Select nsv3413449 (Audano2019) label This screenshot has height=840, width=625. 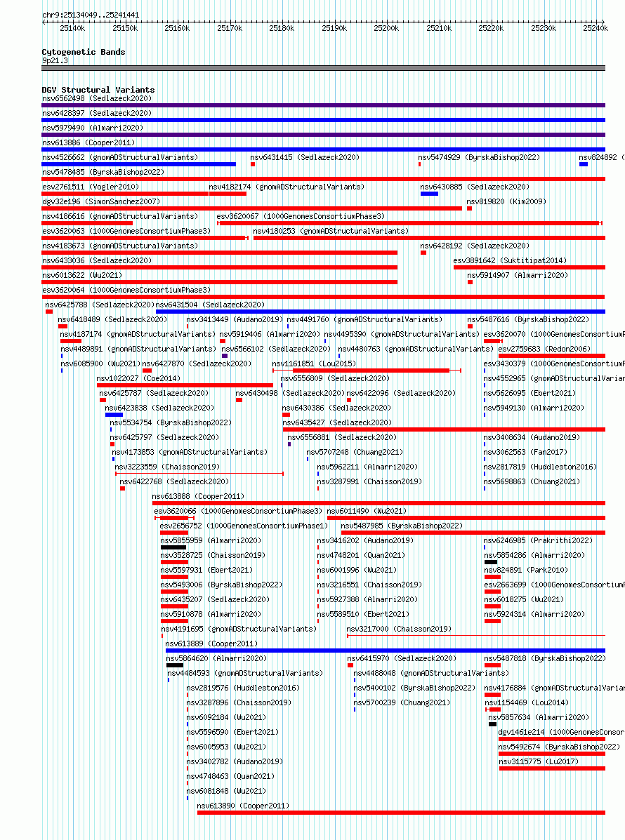pyautogui.click(x=235, y=320)
